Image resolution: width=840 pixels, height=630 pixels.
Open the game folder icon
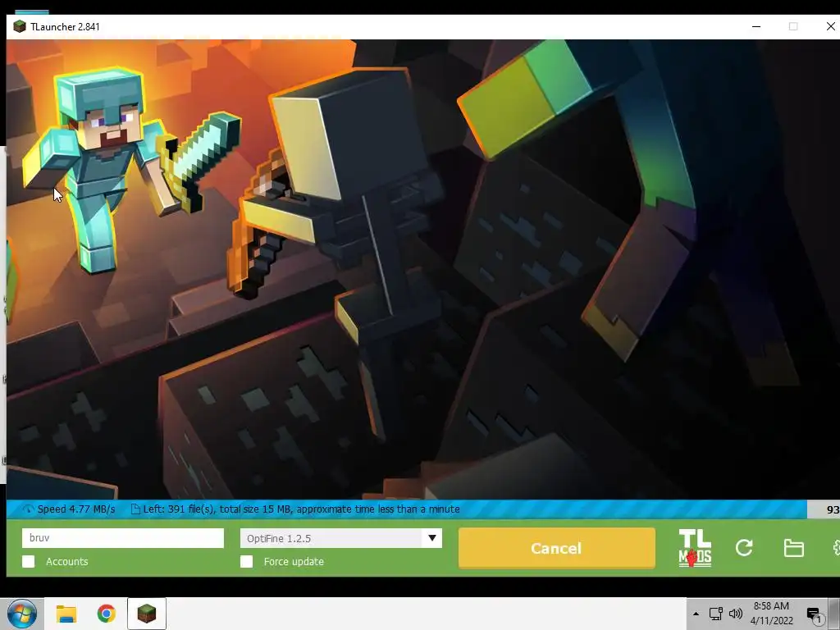pyautogui.click(x=793, y=548)
